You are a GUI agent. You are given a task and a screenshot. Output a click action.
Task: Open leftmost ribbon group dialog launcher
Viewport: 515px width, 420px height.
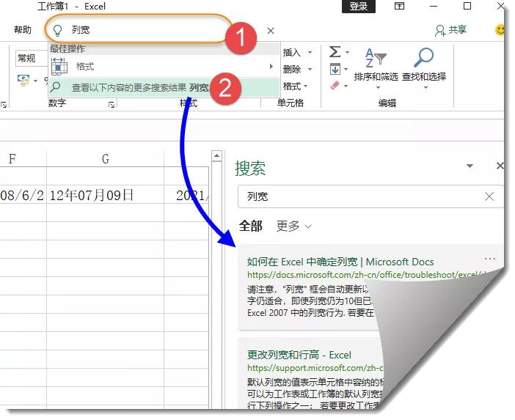click(x=4, y=105)
